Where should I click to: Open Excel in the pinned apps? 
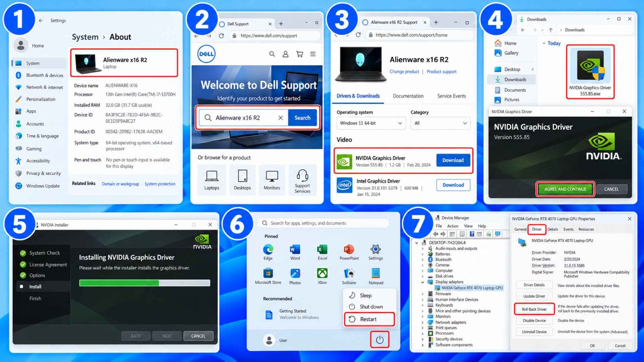pyautogui.click(x=322, y=252)
